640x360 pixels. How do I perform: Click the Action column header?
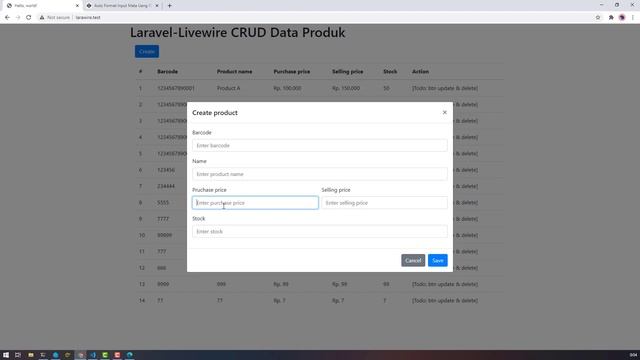click(420, 71)
